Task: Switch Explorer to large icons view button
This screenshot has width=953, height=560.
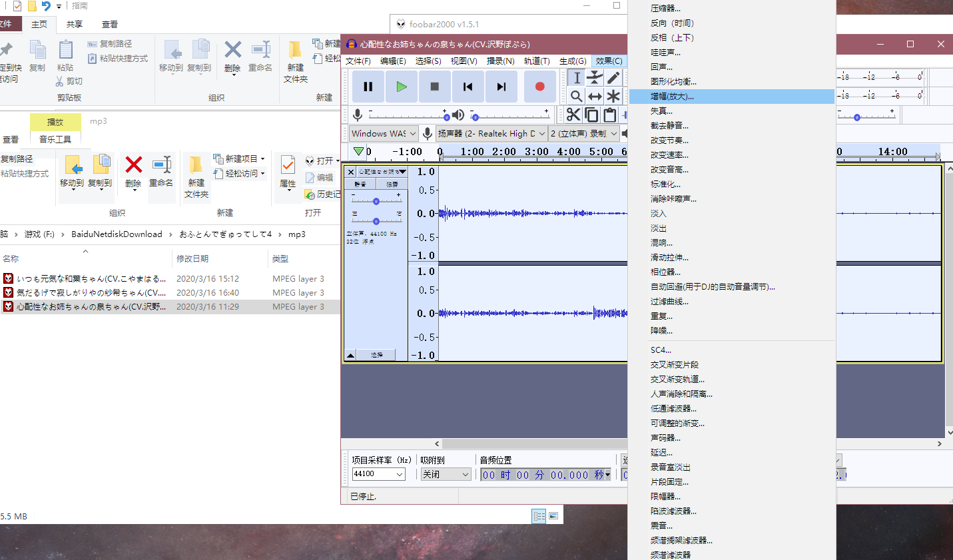Action: [553, 516]
